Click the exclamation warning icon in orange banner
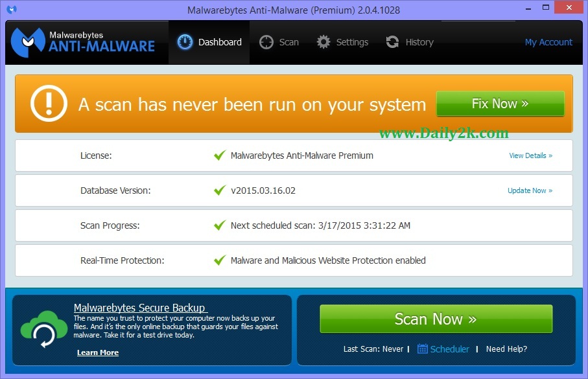 pos(49,104)
